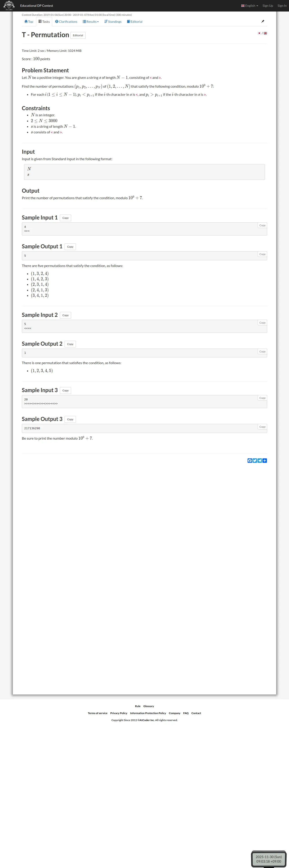Expand the Results dropdown tab
Screen dimensions: 289x868
91,22
